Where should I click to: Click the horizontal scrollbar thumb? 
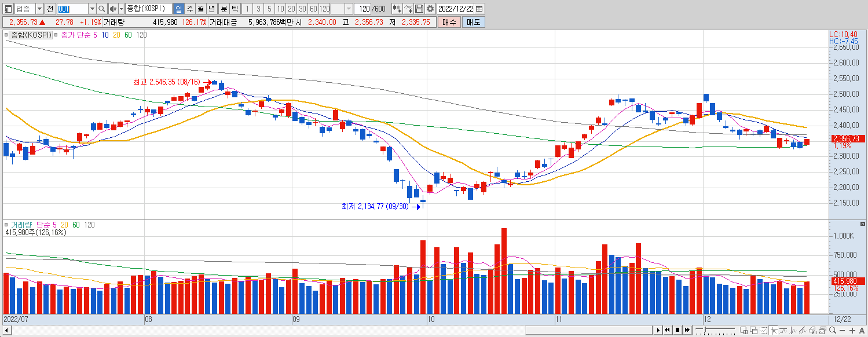click(588, 331)
